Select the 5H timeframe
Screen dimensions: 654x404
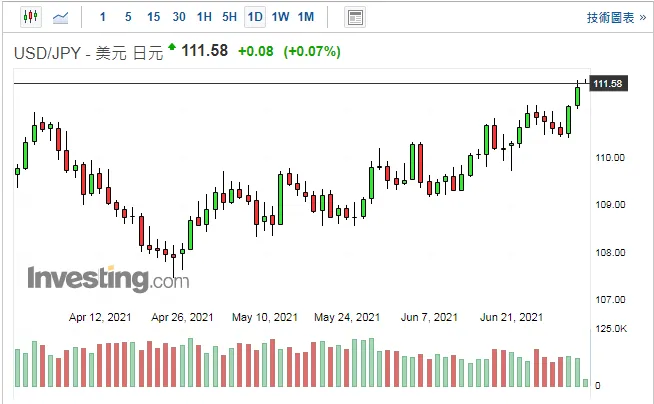pyautogui.click(x=229, y=17)
